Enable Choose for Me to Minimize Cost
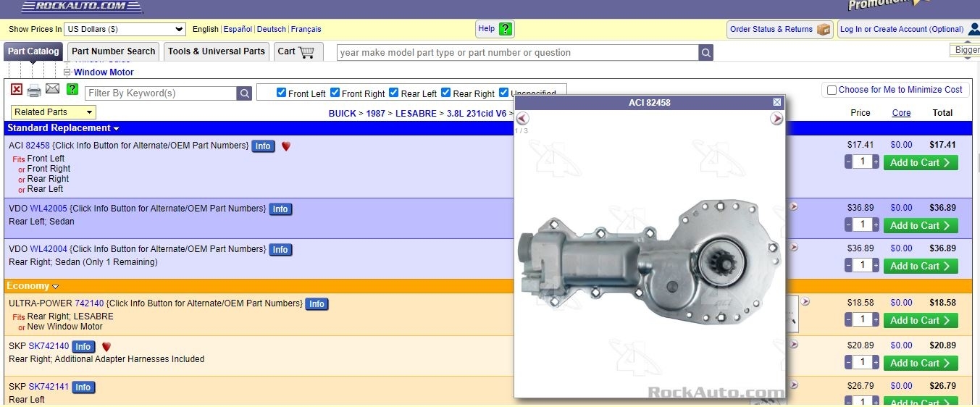This screenshot has height=407, width=980. tap(832, 91)
